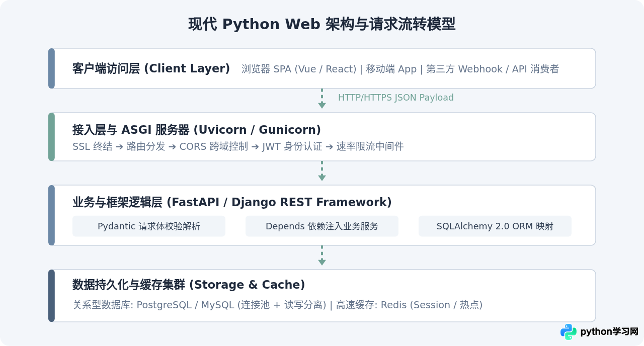644x346 pixels.
Task: Select heading 数据持久化与缓存集群 (Storage & Cache)
Action: coord(189,285)
